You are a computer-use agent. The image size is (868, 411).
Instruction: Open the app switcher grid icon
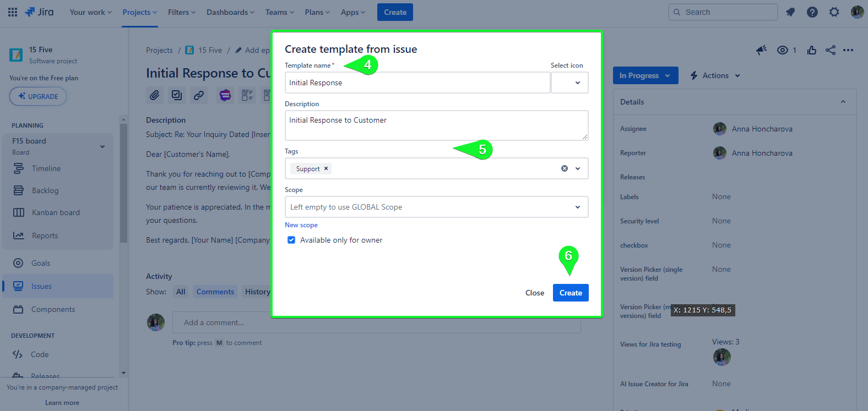click(x=13, y=12)
